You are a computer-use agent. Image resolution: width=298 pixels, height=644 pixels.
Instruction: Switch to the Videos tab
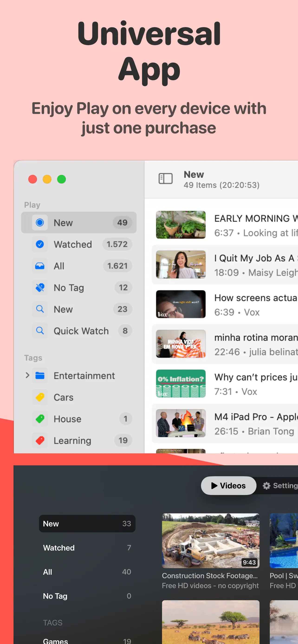tap(228, 485)
